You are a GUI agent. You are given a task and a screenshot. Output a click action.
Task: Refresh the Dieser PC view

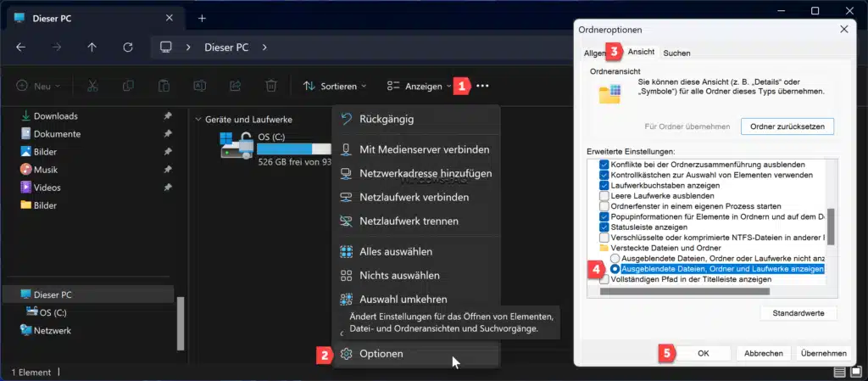(x=128, y=48)
